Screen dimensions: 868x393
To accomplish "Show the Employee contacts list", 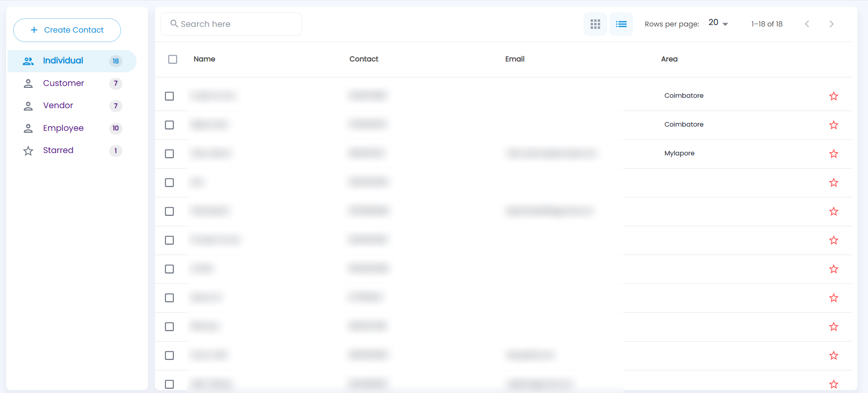I will click(72, 128).
